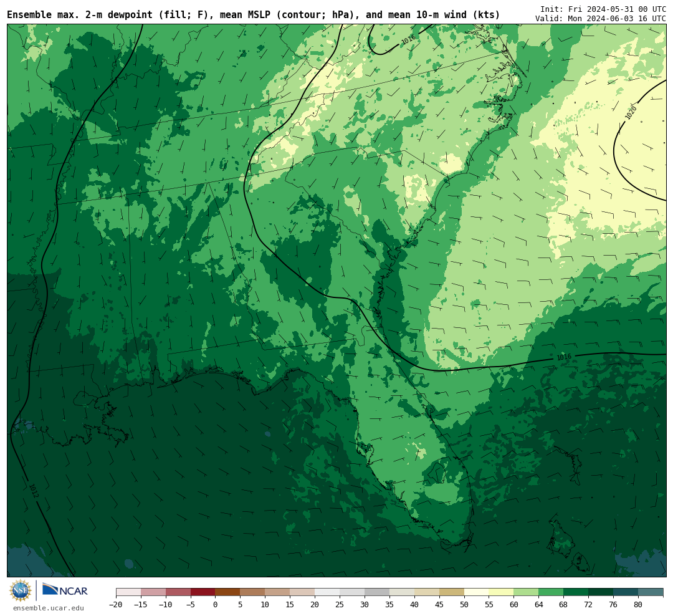Pick the 30 to 35 grey colorbar swatch
673x616 pixels.
coord(377,592)
